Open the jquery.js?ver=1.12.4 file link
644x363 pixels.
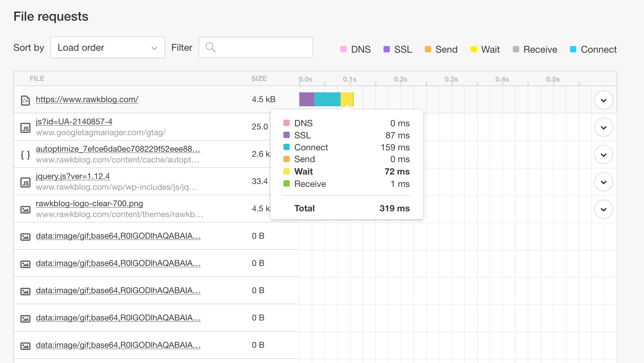point(73,176)
